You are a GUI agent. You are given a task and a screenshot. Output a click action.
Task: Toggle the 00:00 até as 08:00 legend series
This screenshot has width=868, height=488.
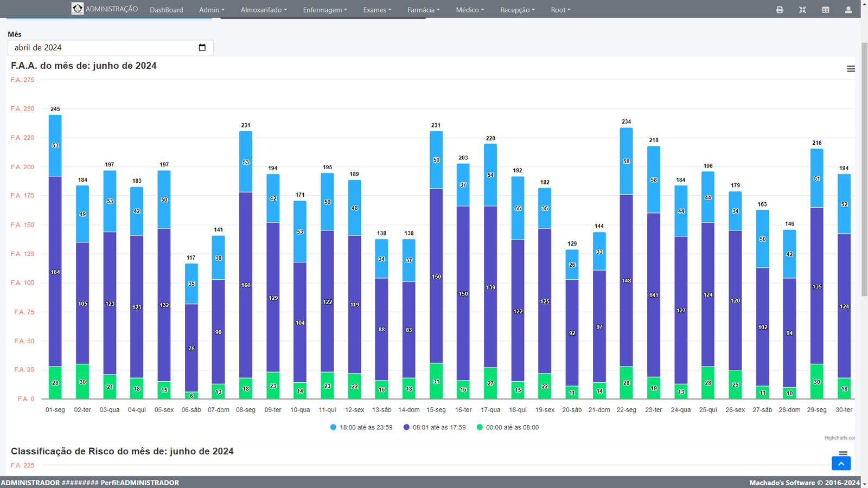click(x=508, y=427)
